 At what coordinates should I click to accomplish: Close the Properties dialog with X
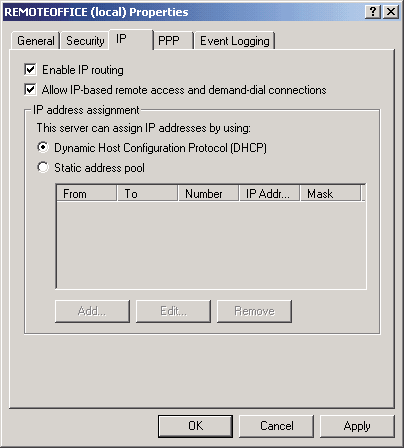point(391,12)
